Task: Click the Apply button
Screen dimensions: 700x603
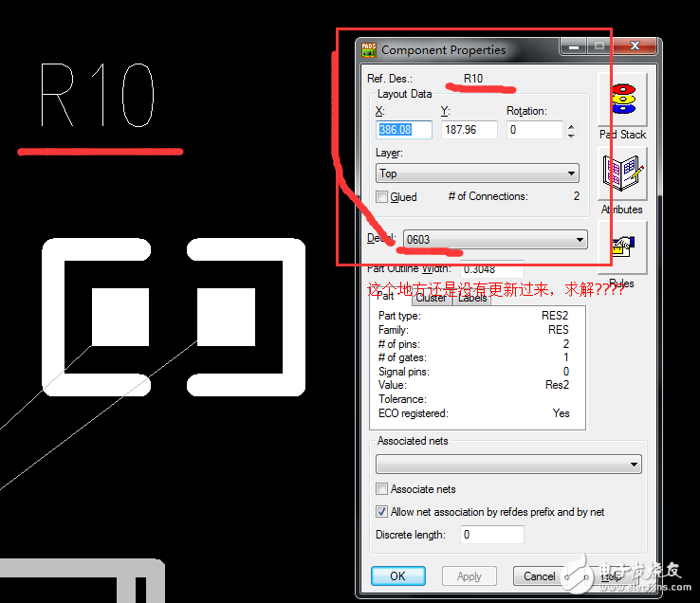Action: pos(470,576)
